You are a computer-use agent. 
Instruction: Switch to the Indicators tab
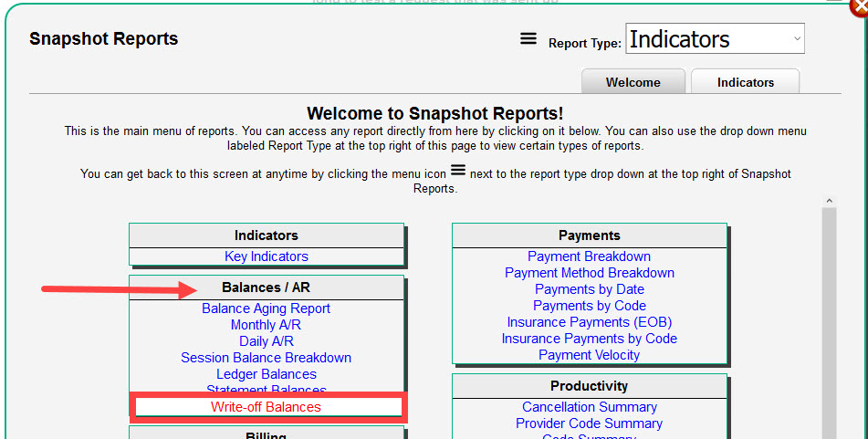[745, 82]
